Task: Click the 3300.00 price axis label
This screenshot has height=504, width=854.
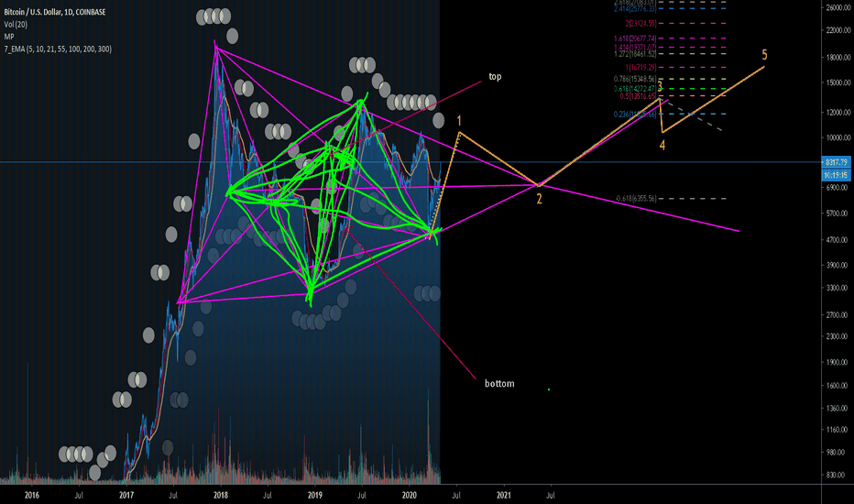Action: [x=838, y=288]
